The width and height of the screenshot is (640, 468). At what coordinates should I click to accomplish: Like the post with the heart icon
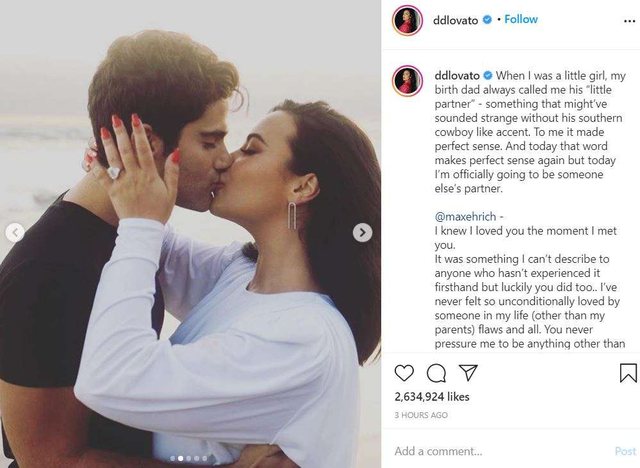click(404, 373)
